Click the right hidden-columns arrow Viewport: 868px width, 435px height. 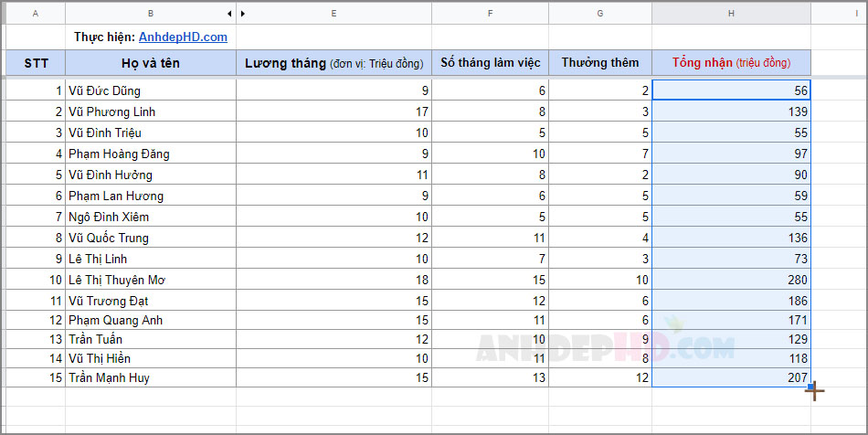tap(242, 14)
